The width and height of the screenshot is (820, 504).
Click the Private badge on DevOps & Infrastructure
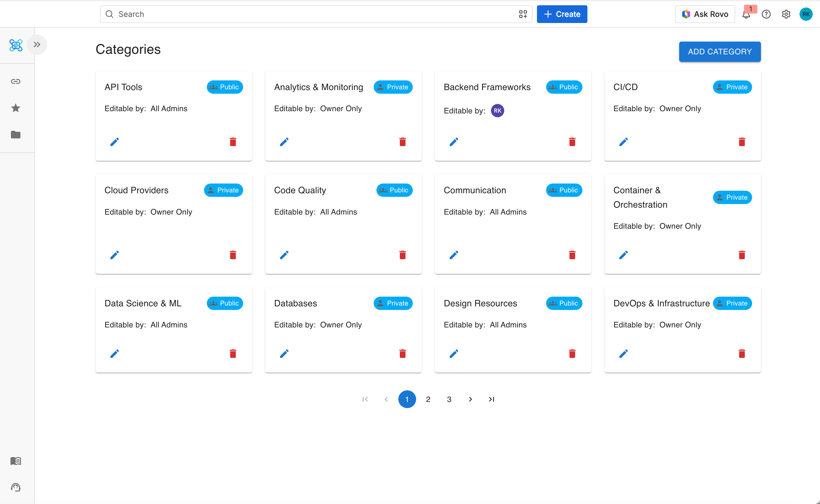tap(732, 303)
